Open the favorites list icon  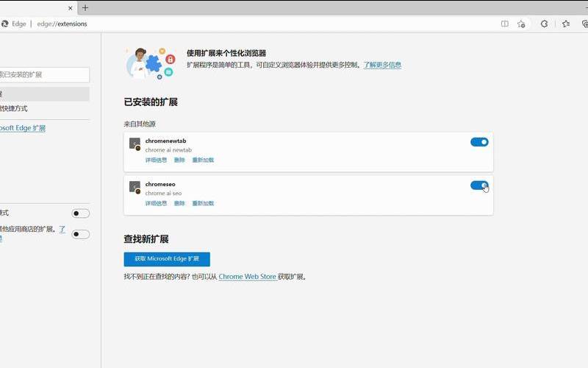pyautogui.click(x=566, y=24)
